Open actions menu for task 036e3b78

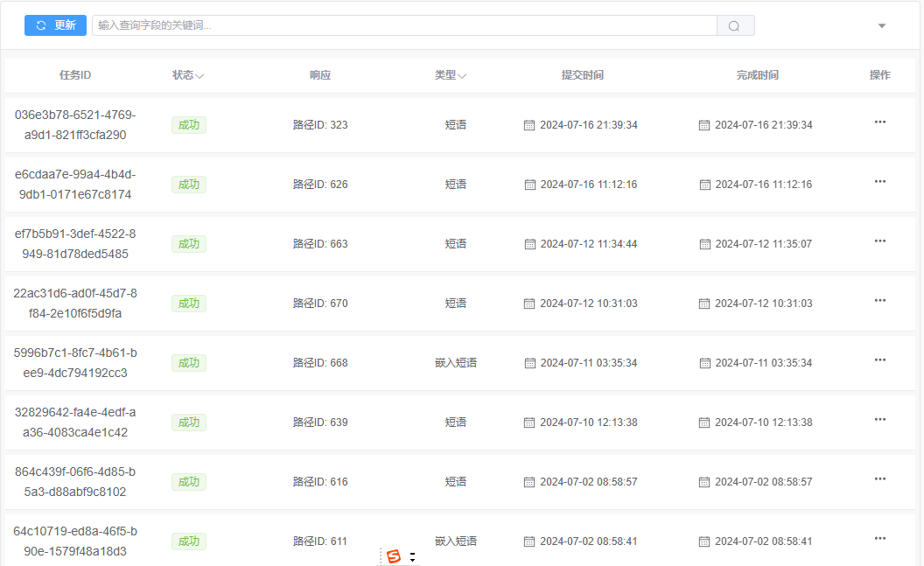pos(879,122)
